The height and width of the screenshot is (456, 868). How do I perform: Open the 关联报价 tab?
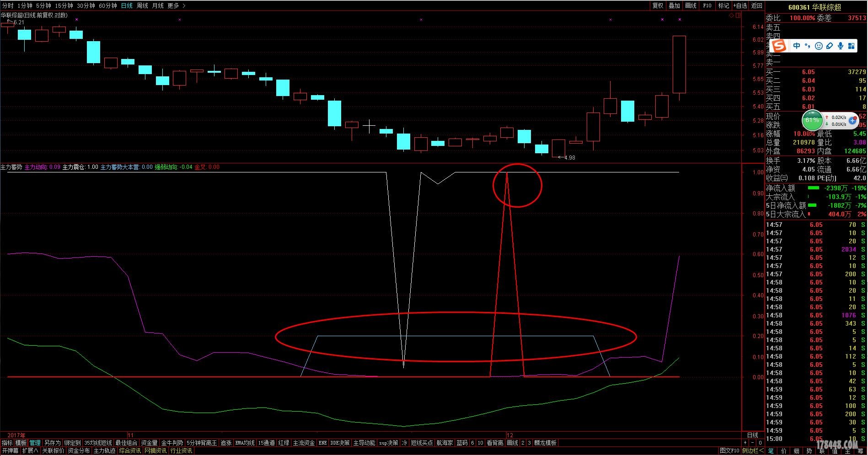click(53, 451)
